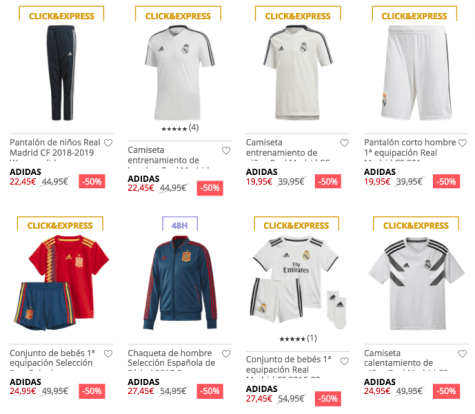Open Chaqueta de hombre Selección Española link

(x=171, y=358)
